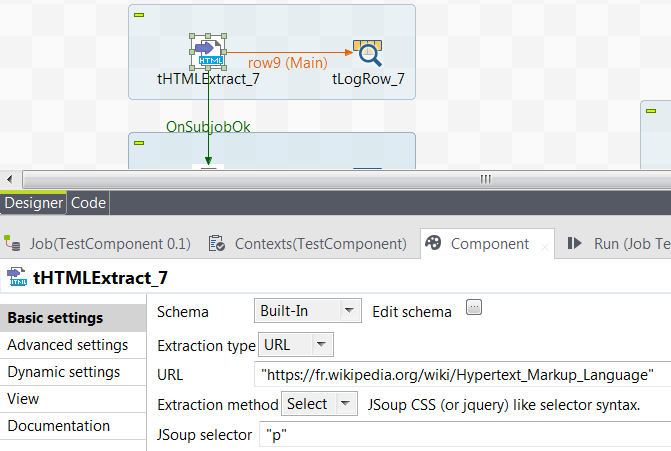Click the Job tab icon
The width and height of the screenshot is (671, 451).
12,243
